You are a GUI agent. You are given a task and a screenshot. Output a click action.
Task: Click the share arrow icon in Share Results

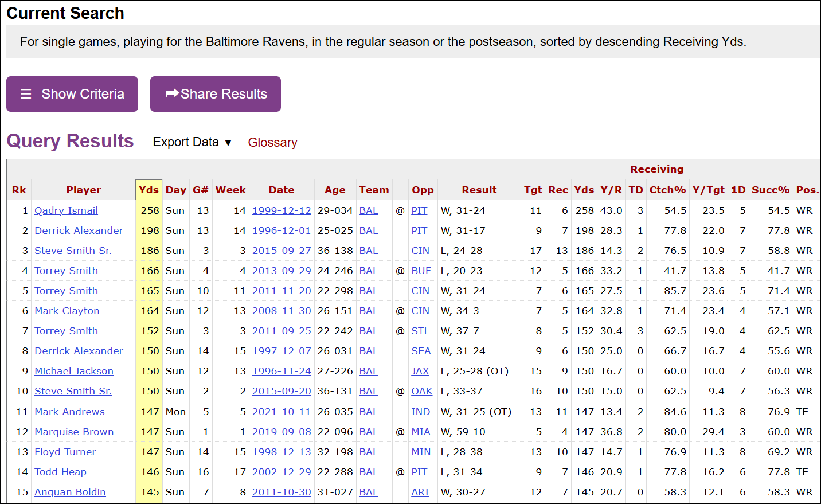[172, 93]
